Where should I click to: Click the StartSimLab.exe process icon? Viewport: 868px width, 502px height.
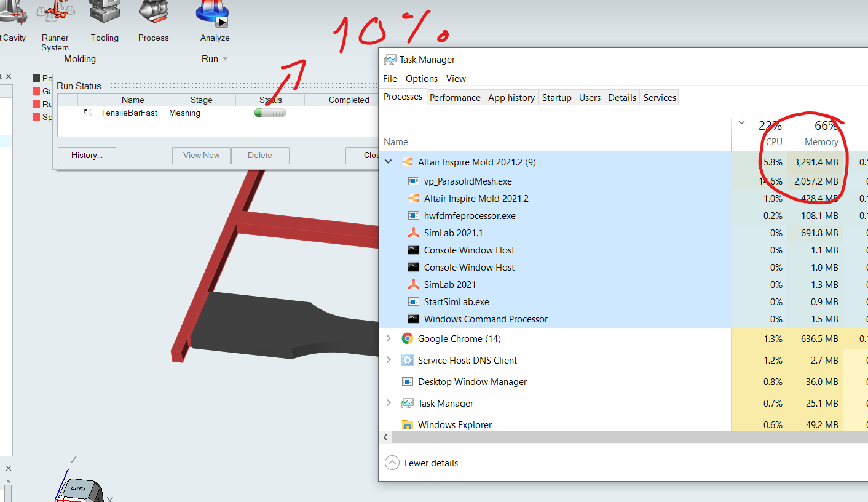point(413,302)
